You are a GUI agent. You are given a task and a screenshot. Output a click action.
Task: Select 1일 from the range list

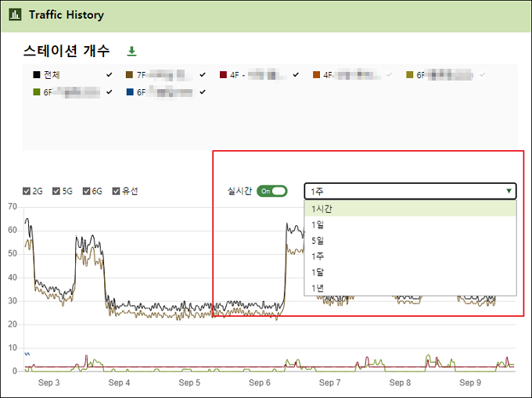(410, 224)
